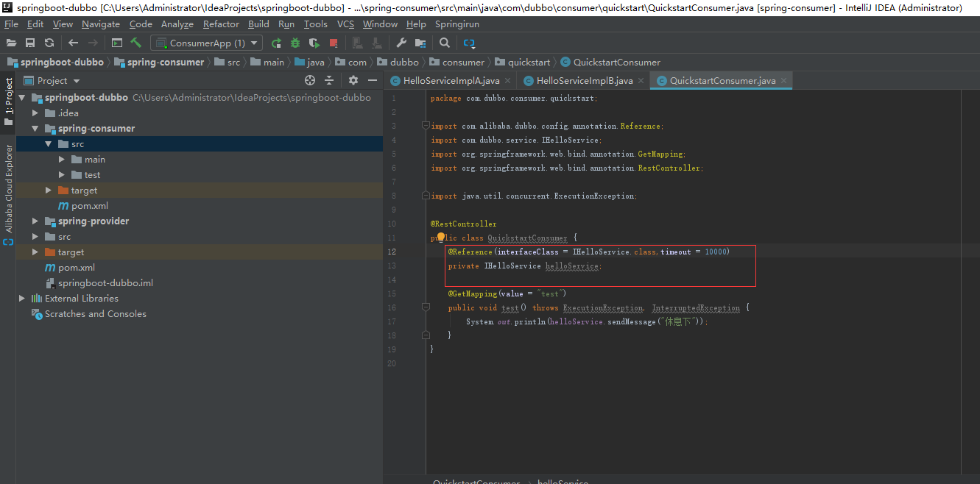
Task: Open Project Structure folder icon in toolbar
Action: point(420,43)
